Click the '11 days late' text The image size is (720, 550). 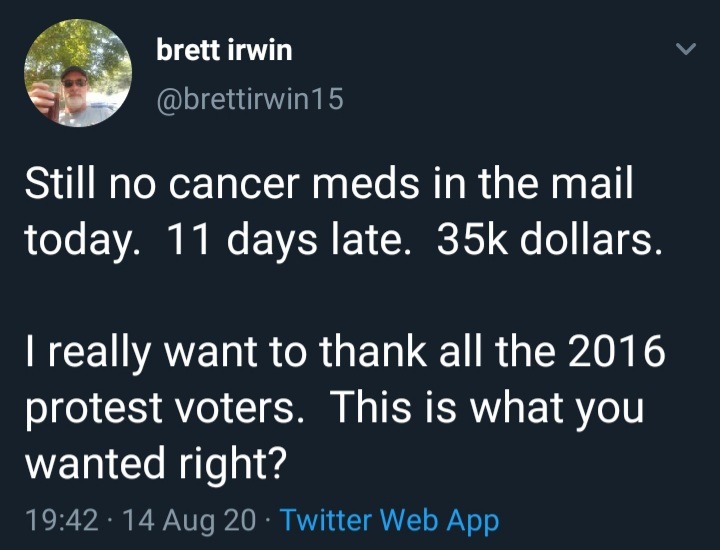pyautogui.click(x=285, y=243)
